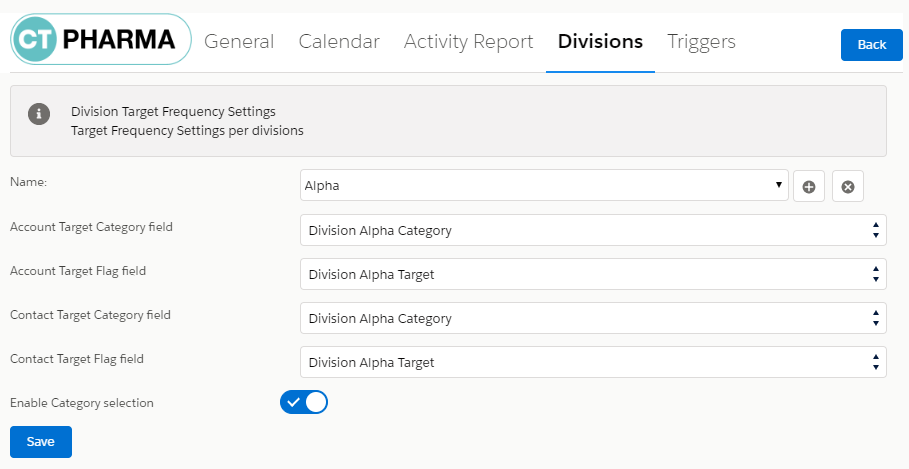Click the info icon in the banner

click(39, 114)
